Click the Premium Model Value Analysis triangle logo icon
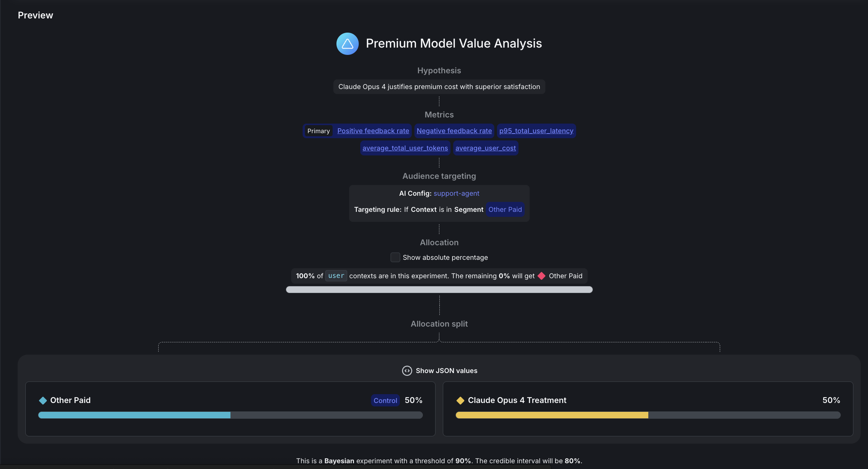868x469 pixels. [347, 44]
